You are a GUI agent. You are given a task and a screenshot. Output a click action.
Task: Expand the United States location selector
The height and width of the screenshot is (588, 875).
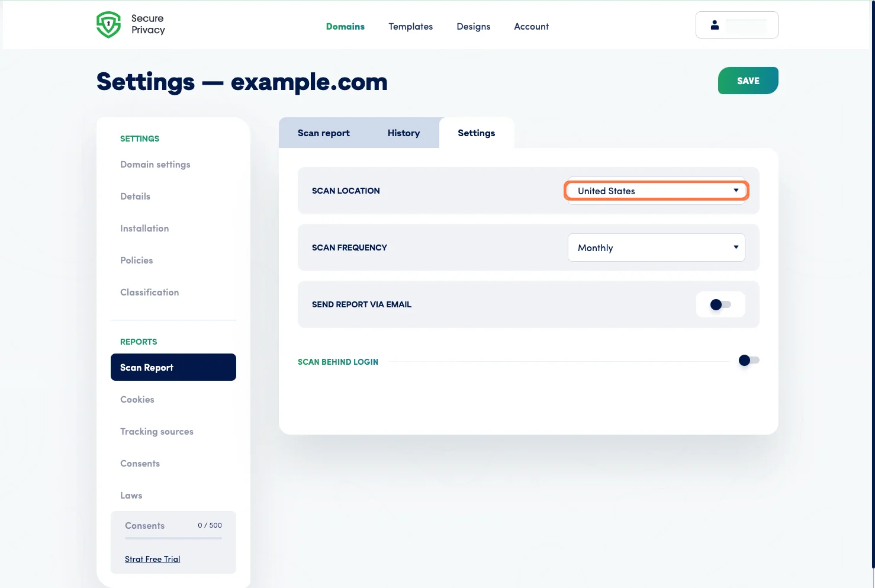655,190
